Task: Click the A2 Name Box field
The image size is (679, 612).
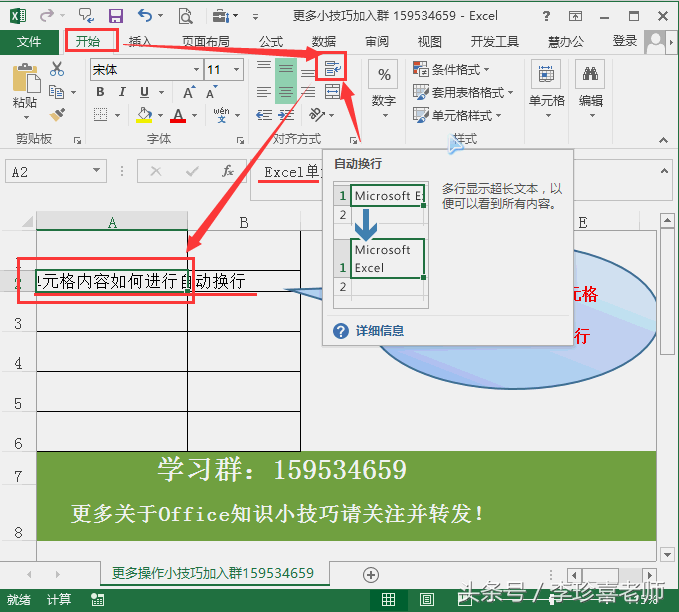Action: [48, 171]
